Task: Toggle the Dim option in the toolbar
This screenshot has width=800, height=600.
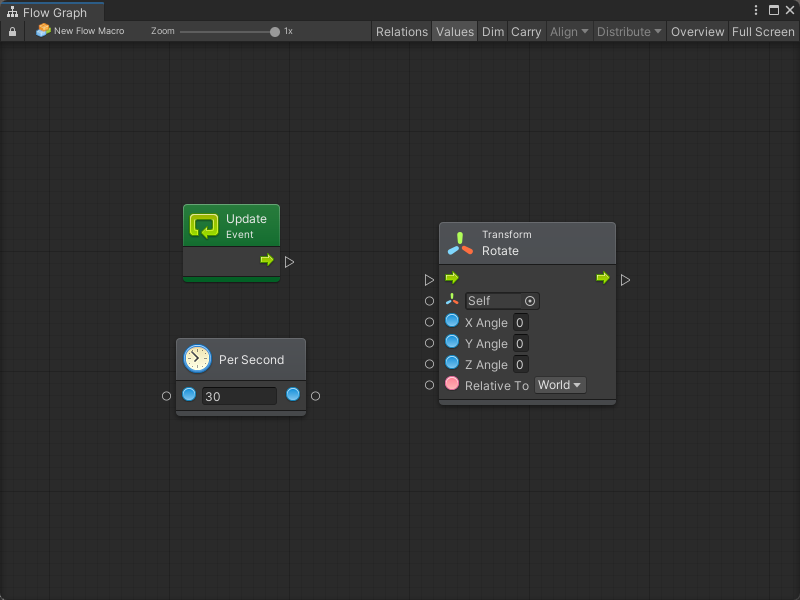Action: pos(493,32)
